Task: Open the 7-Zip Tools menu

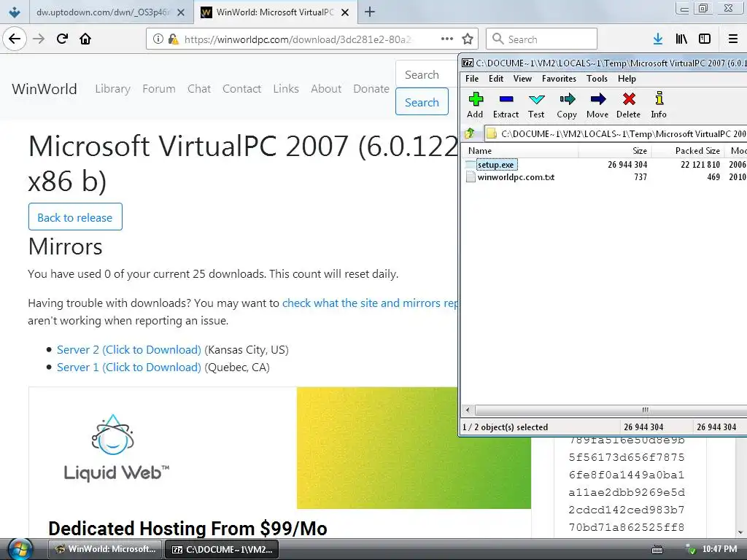Action: coord(597,79)
